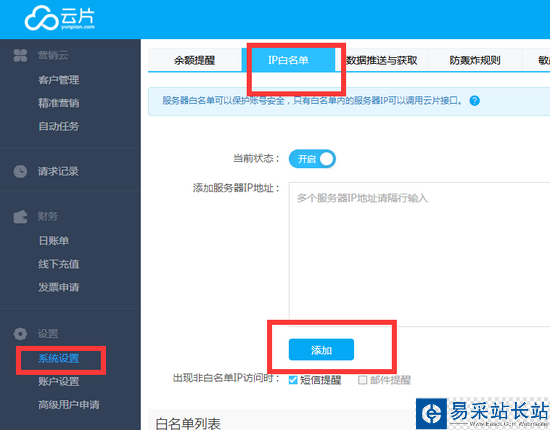
Task: Click the Yunpian cloud logo
Action: coord(59,18)
